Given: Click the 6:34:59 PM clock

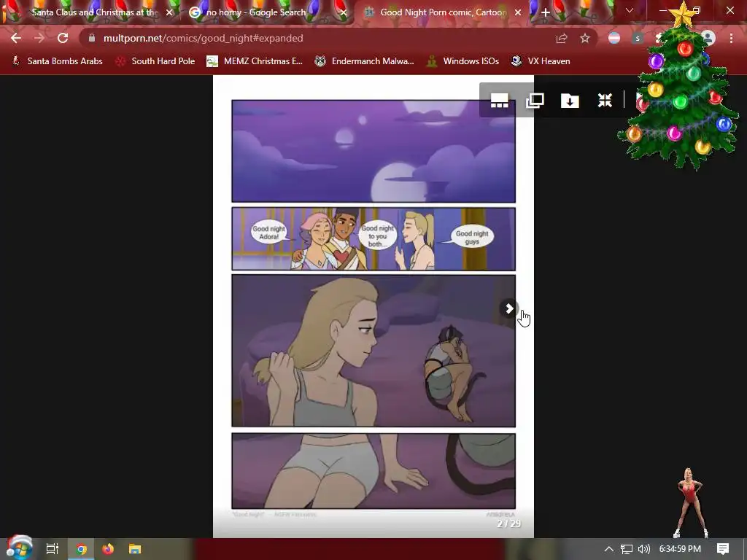Looking at the screenshot, I should coord(680,549).
